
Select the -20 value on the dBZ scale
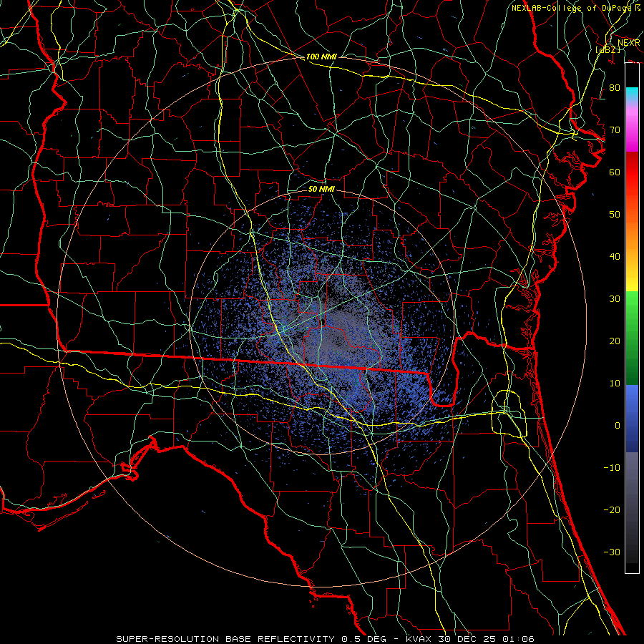(x=612, y=509)
